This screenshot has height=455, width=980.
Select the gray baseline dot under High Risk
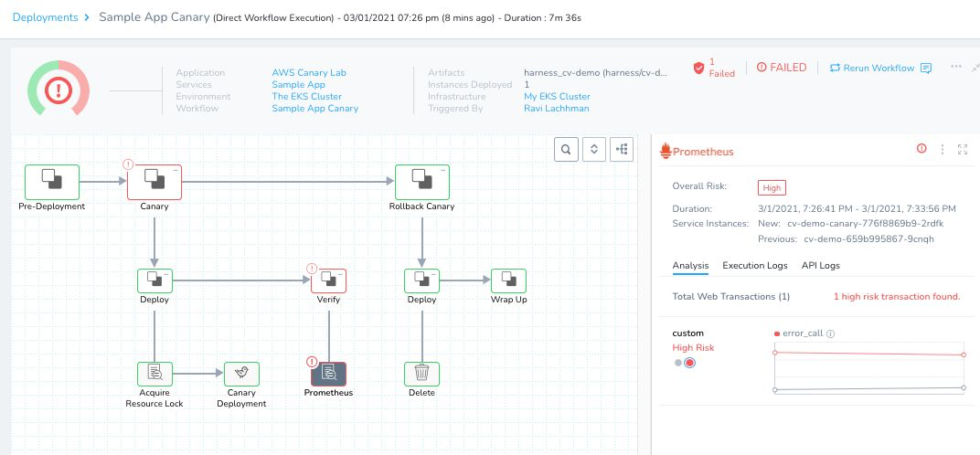[x=678, y=363]
